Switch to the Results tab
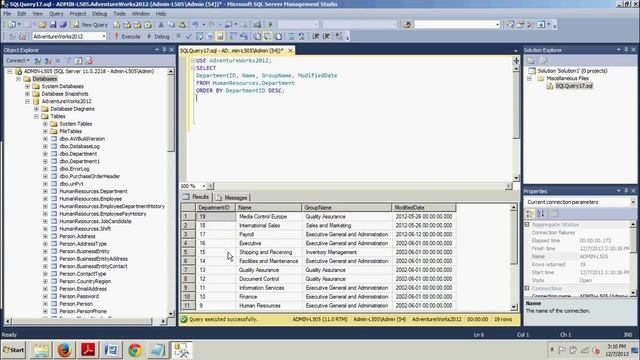This screenshot has height=360, width=640. click(x=196, y=197)
